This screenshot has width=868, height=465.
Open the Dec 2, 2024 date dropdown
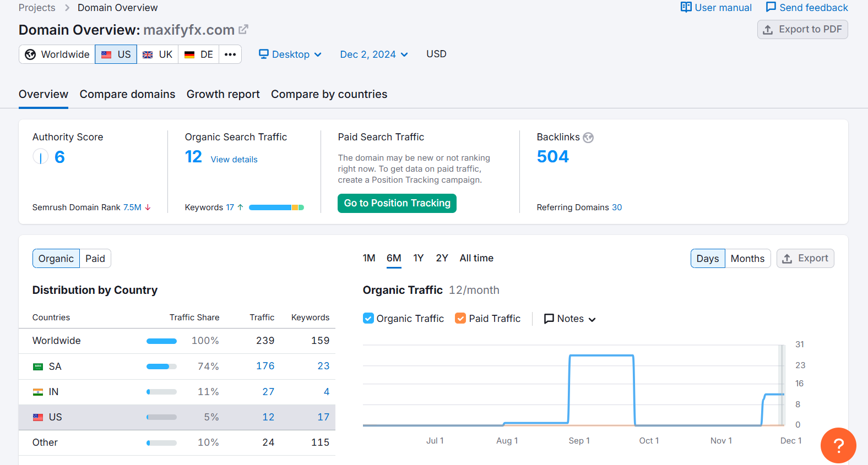click(374, 54)
